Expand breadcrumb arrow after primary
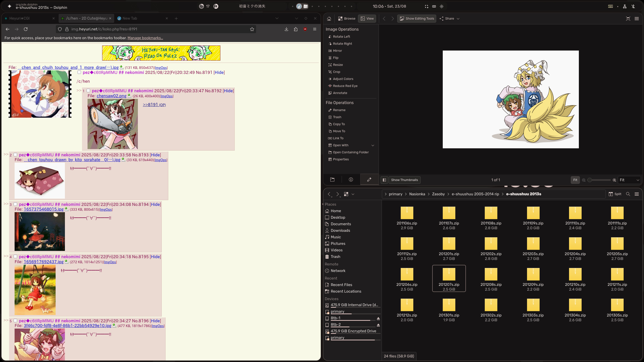 coord(406,194)
